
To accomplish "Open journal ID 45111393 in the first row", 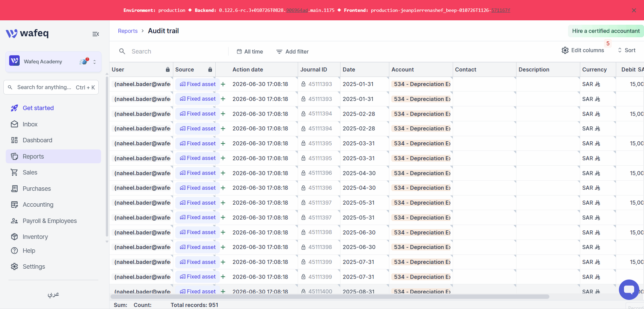I will 320,84.
